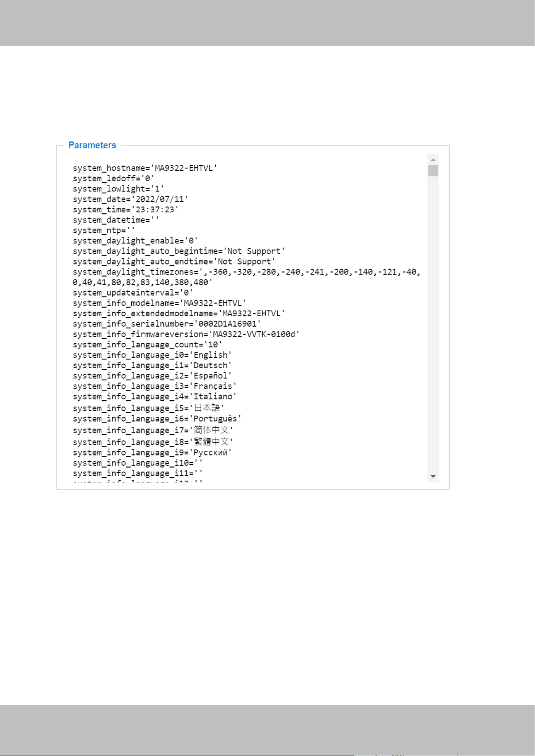The width and height of the screenshot is (535, 756).
Task: Click the language_i9='Русский' line
Action: click(152, 453)
